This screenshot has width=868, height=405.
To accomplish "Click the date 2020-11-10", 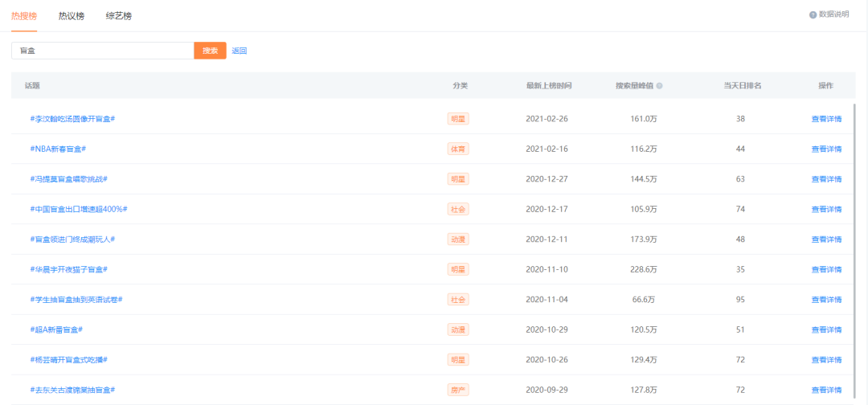I will [x=547, y=269].
